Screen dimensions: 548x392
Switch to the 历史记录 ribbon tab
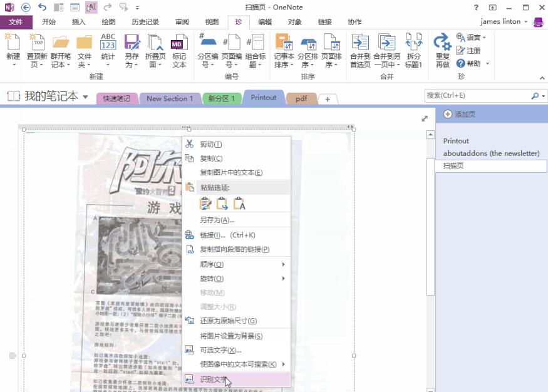[145, 22]
